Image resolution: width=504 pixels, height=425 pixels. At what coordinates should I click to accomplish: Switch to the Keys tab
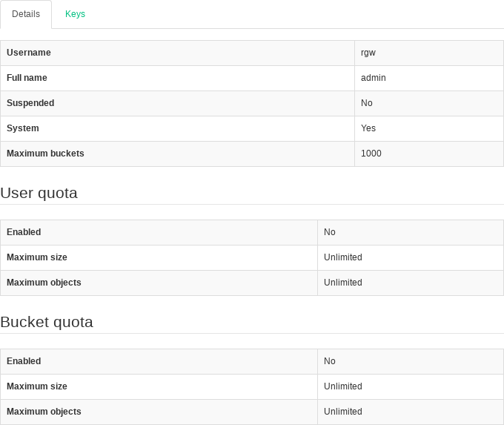(75, 14)
